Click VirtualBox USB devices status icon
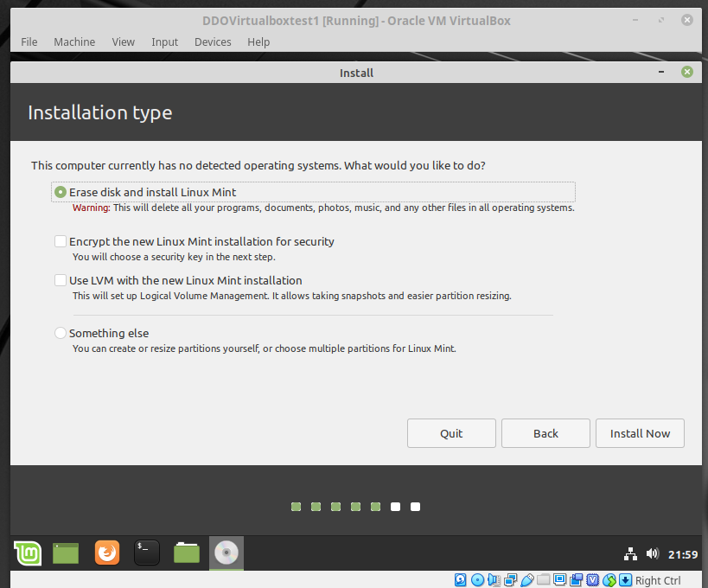Image resolution: width=708 pixels, height=588 pixels. tap(527, 580)
